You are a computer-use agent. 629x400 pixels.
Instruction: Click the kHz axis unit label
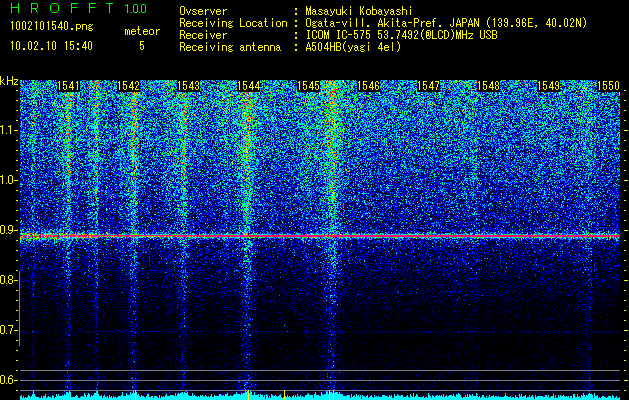9,81
